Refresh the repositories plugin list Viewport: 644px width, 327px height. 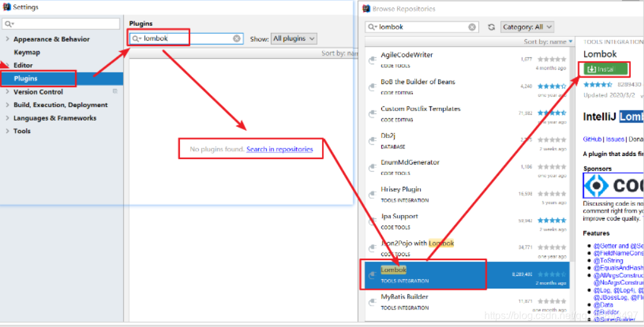[x=491, y=27]
